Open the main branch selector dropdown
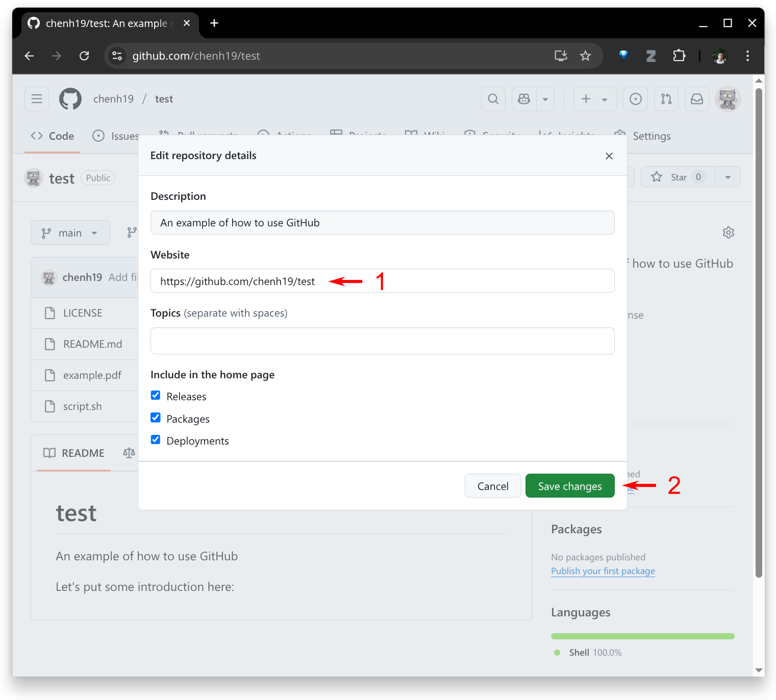The height and width of the screenshot is (700, 776). [x=70, y=233]
